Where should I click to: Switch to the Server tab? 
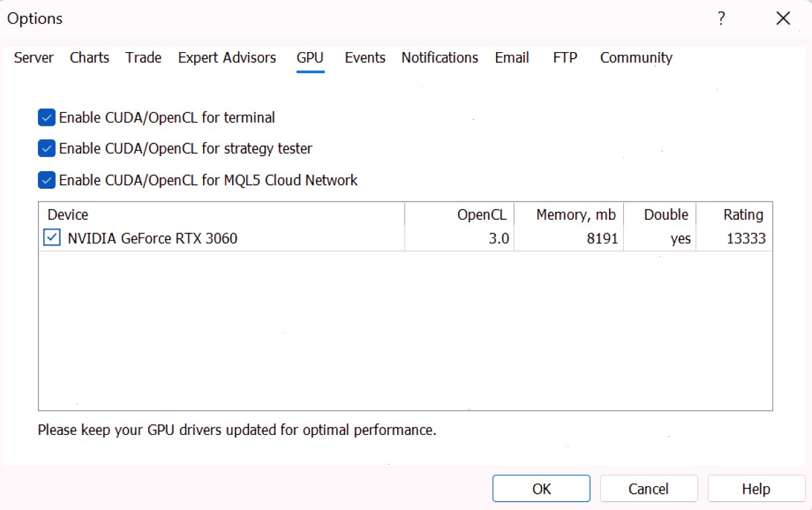coord(34,58)
